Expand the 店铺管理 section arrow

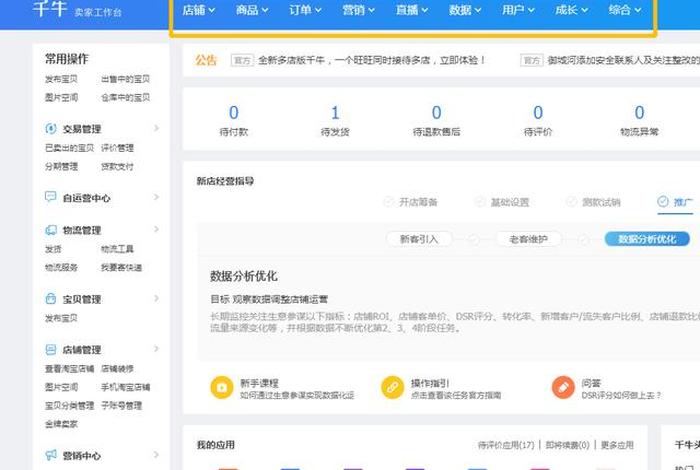tap(156, 349)
